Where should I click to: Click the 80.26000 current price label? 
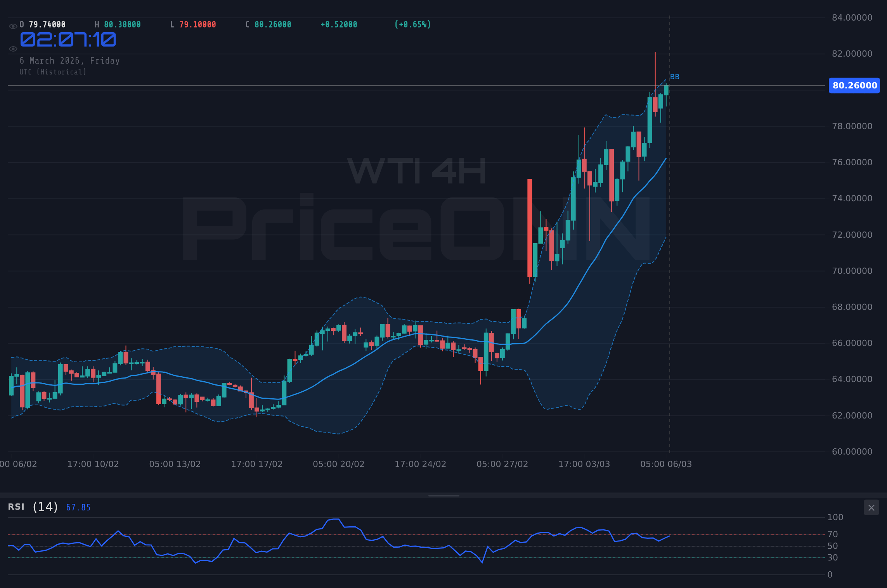(x=854, y=85)
